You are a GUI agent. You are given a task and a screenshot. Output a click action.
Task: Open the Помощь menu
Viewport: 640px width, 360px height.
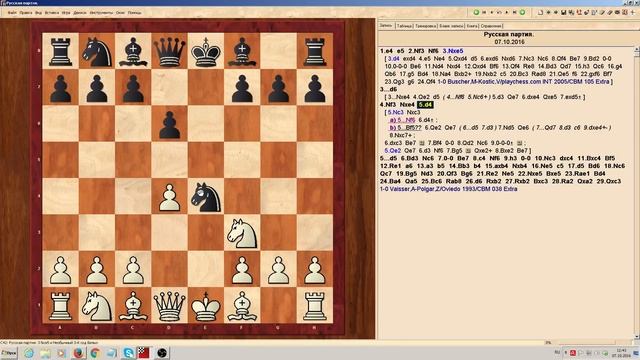[x=135, y=13]
